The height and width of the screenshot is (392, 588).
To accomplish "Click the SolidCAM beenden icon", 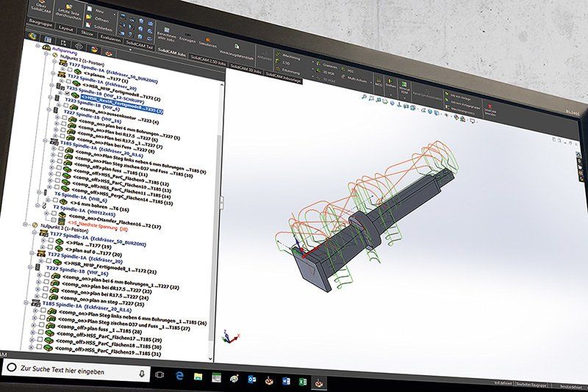I will tap(490, 106).
